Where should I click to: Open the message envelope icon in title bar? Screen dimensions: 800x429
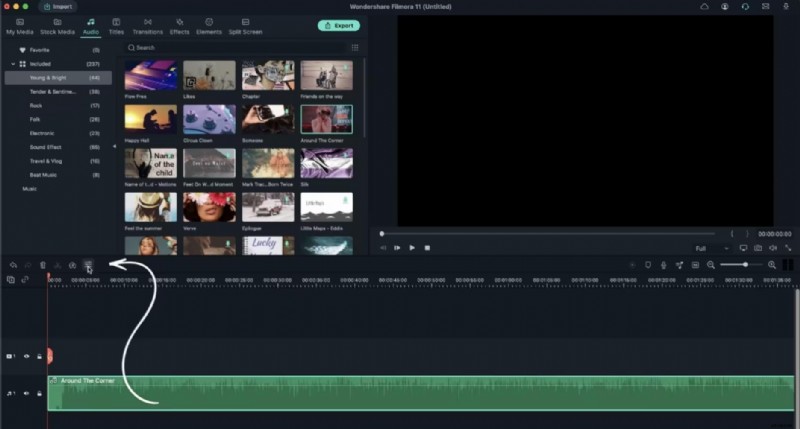[765, 7]
